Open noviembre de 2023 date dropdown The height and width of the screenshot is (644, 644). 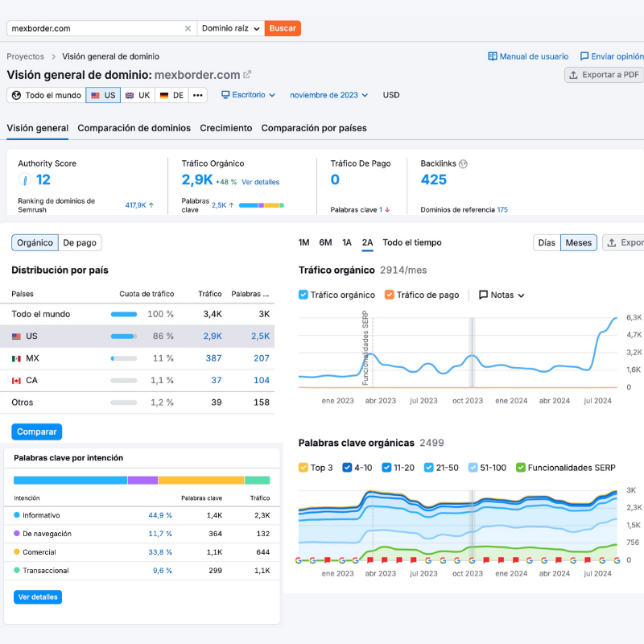[328, 95]
